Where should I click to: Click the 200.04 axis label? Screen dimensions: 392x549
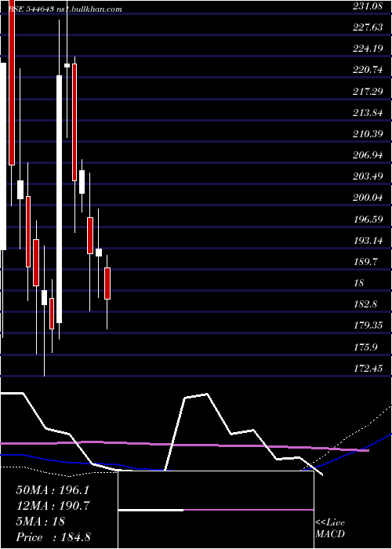pos(368,198)
